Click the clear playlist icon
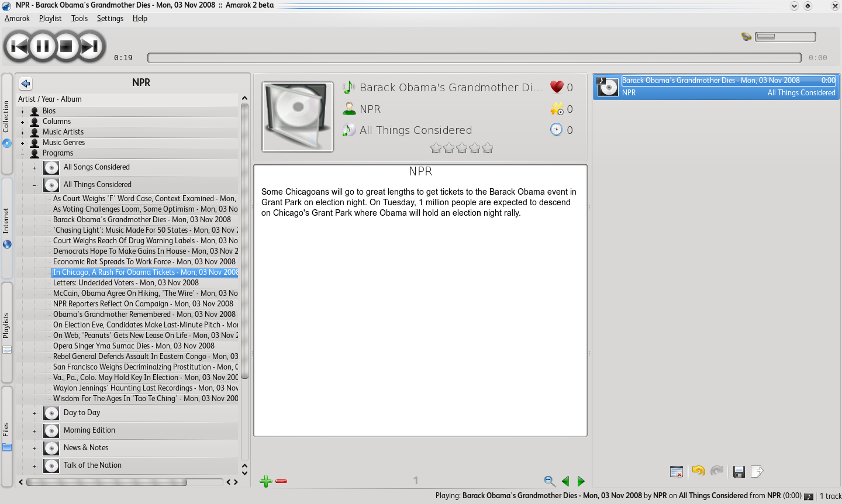 point(677,472)
